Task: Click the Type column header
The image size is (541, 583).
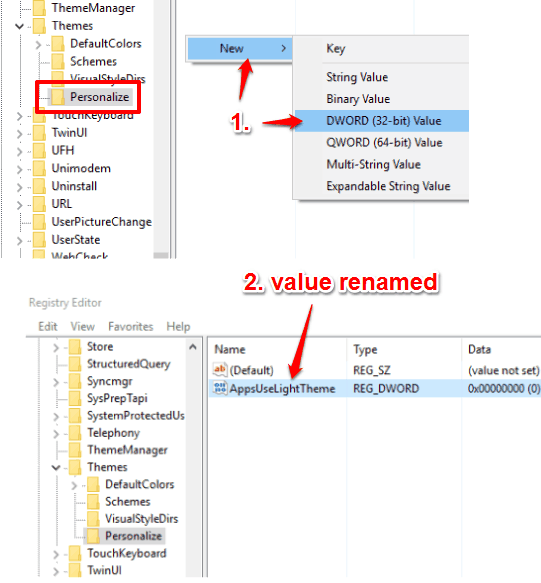Action: tap(365, 350)
